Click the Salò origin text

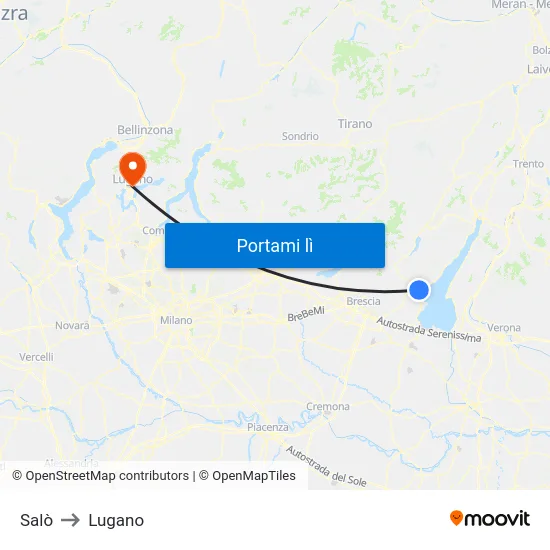click(x=36, y=520)
